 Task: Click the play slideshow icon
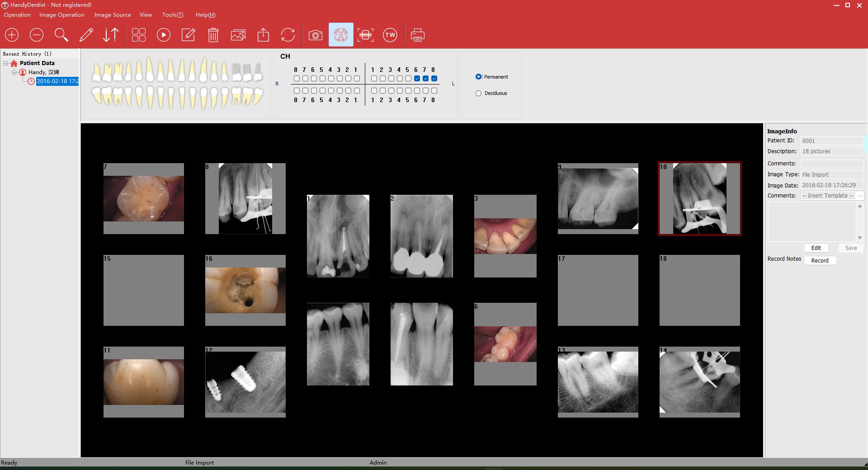pyautogui.click(x=163, y=35)
